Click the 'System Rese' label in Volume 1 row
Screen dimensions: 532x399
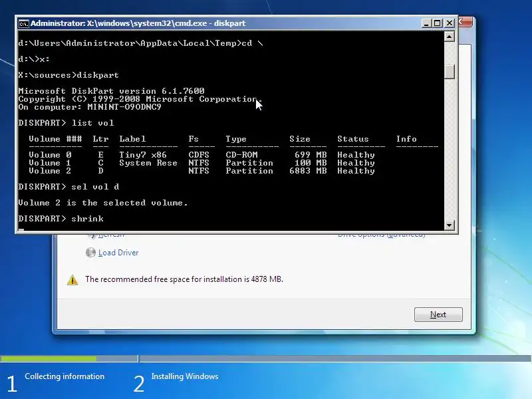[x=148, y=163]
